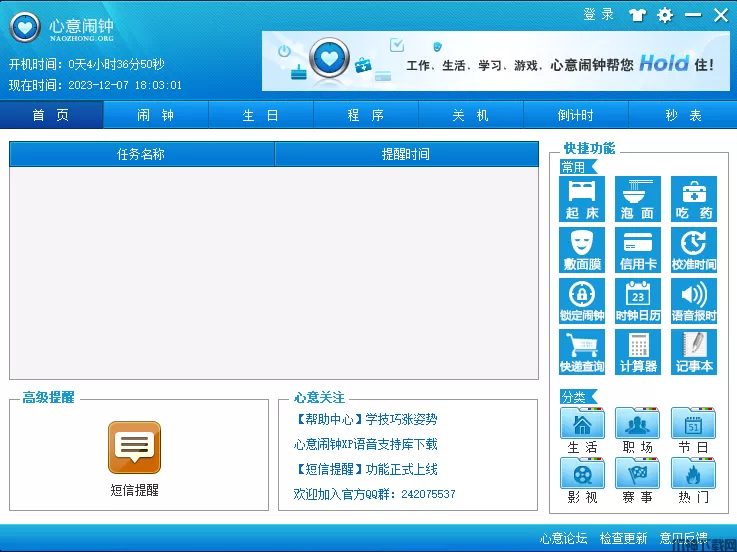Go to the 关机 shutdown tab
737x552 pixels.
(470, 115)
